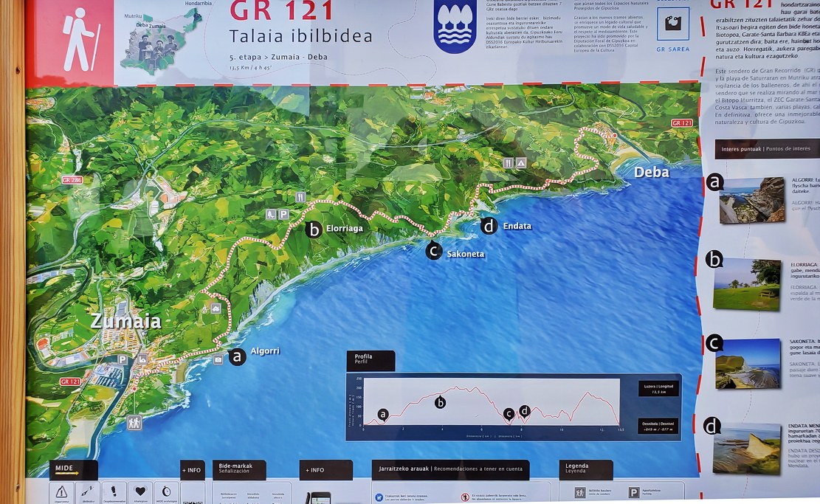Click the parking icon in Zumaia harbour

click(123, 359)
